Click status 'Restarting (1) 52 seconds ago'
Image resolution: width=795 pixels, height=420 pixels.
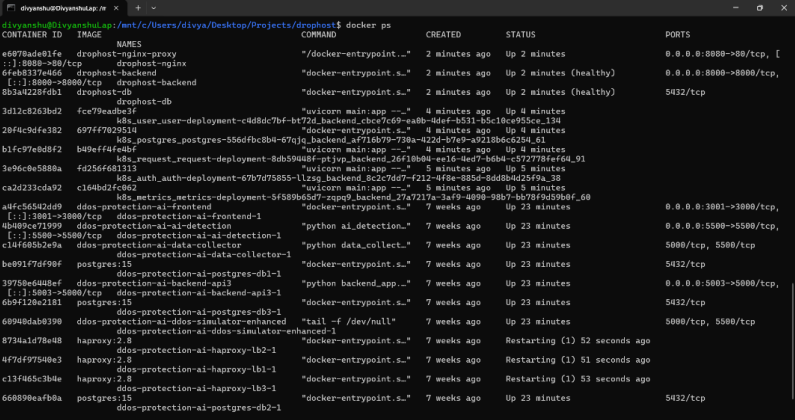click(577, 341)
